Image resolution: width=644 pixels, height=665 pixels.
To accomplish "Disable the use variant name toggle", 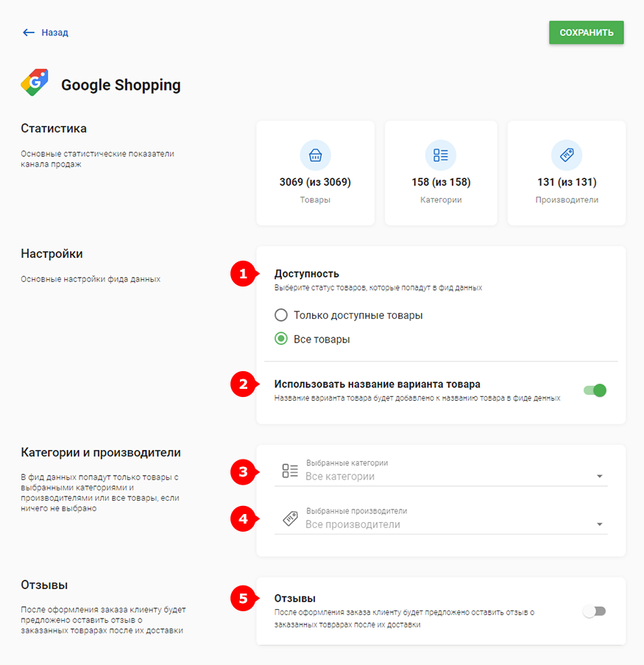I will tap(595, 390).
